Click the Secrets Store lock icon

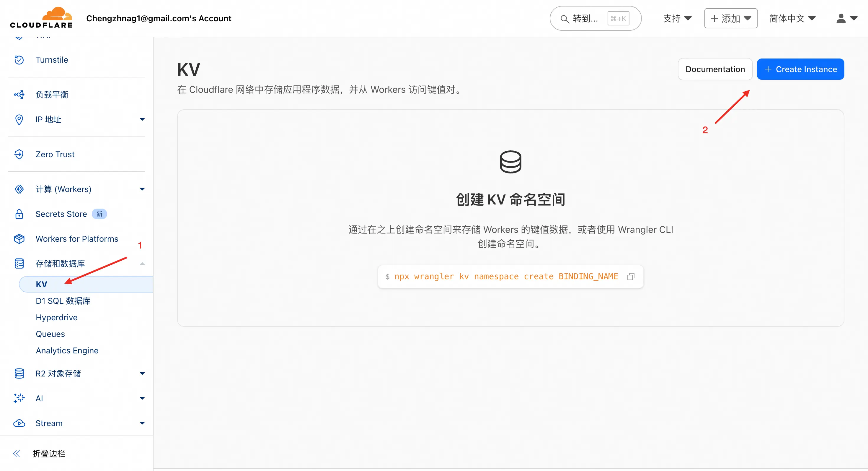[19, 214]
